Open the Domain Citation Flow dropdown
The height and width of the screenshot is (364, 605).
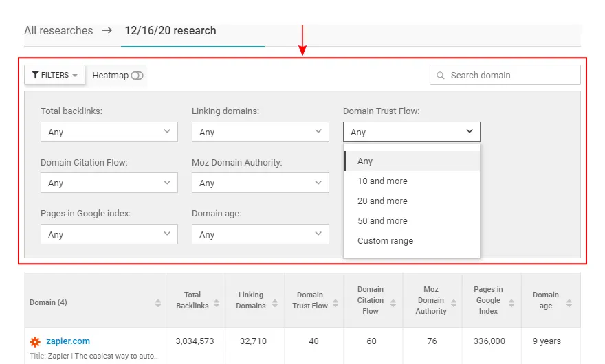pos(109,183)
